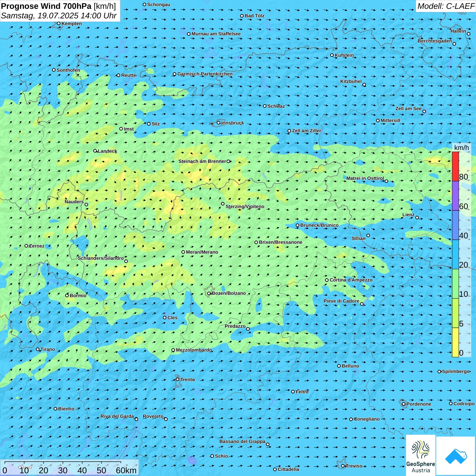
Task: Click the Meran/Merano town label
Action: (x=202, y=252)
